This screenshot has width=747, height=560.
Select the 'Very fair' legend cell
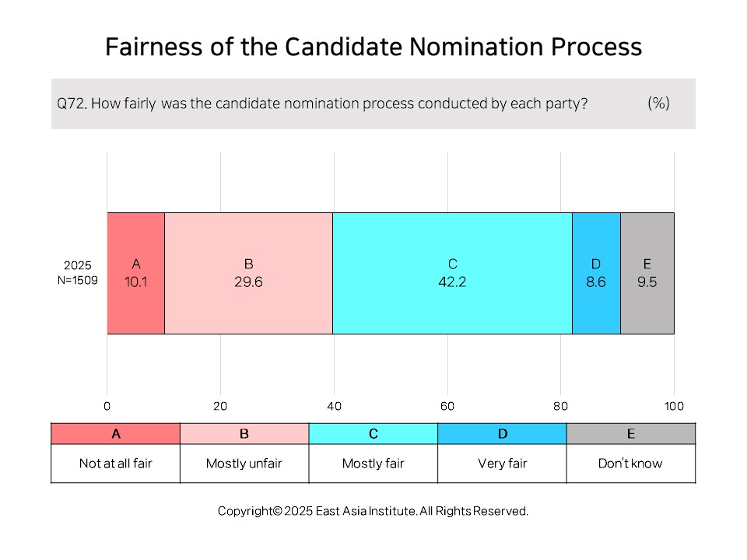502,464
